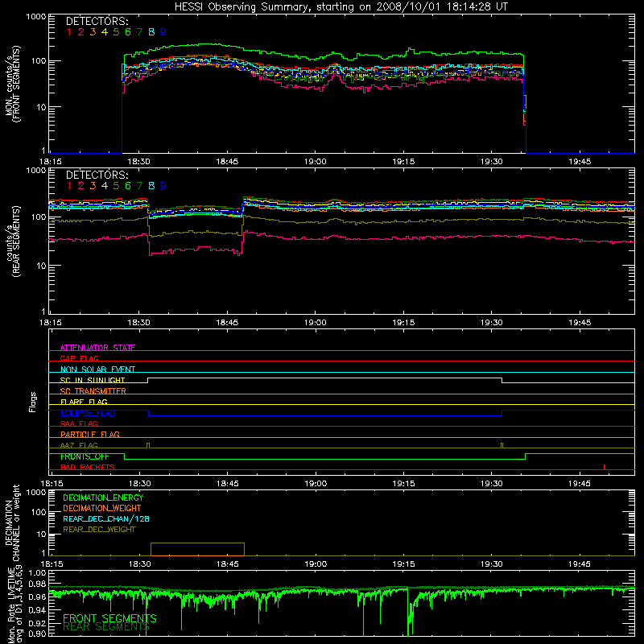Click the rear segments counts/s y-axis title

pos(13,242)
